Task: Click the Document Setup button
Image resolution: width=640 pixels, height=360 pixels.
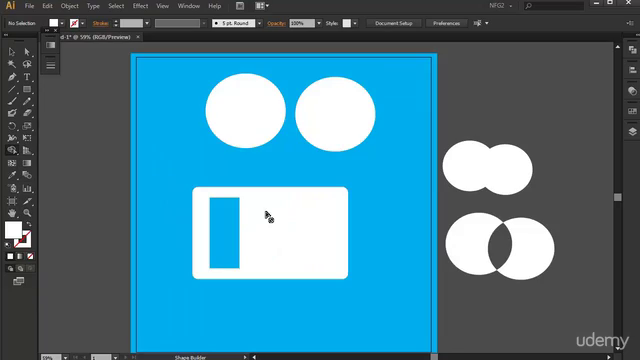Action: 393,23
